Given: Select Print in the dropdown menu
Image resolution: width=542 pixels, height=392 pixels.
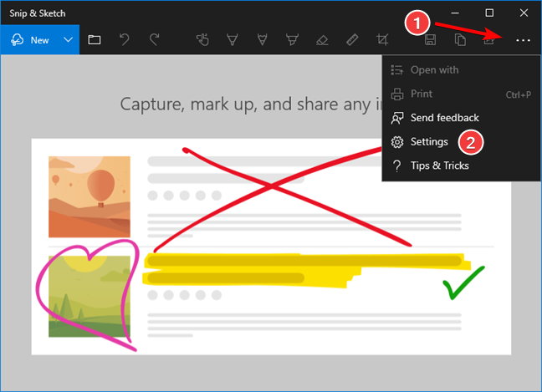Looking at the screenshot, I should (x=422, y=94).
